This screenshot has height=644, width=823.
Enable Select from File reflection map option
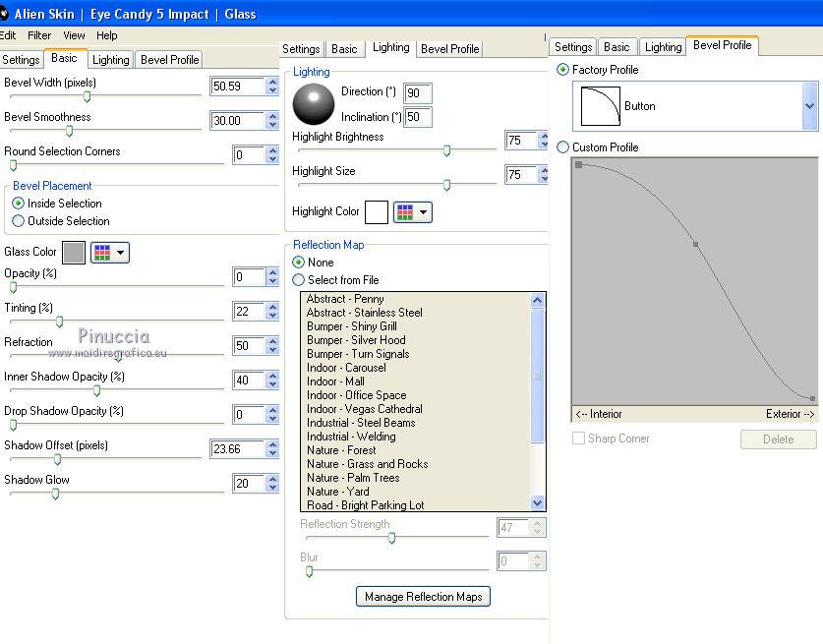[x=299, y=280]
